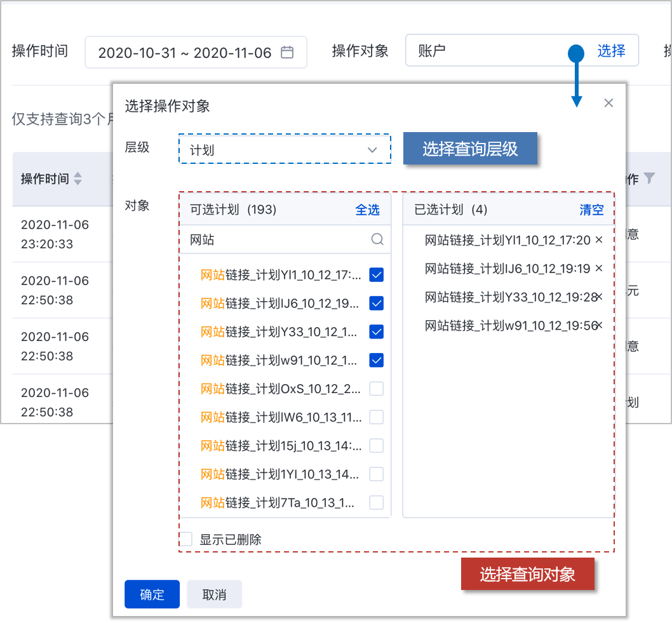
Task: Remove 网站链接_计划w91 from selected list
Action: [x=598, y=325]
